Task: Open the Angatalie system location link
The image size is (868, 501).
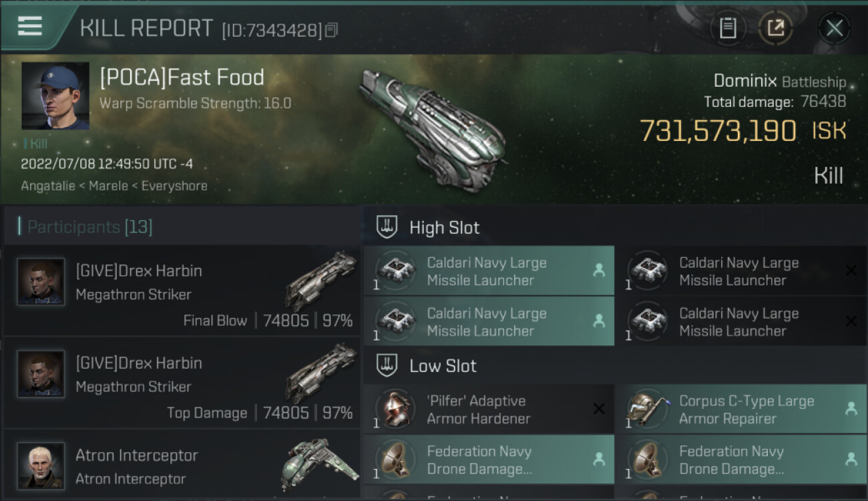Action: [x=49, y=186]
